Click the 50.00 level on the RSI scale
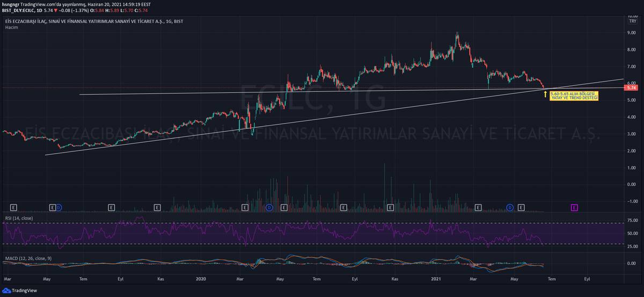 632,234
